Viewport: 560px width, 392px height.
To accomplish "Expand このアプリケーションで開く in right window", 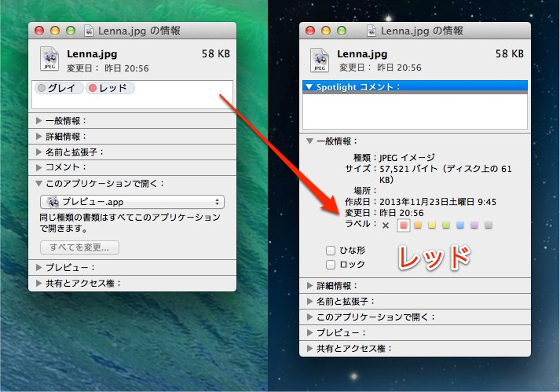I will (x=309, y=317).
